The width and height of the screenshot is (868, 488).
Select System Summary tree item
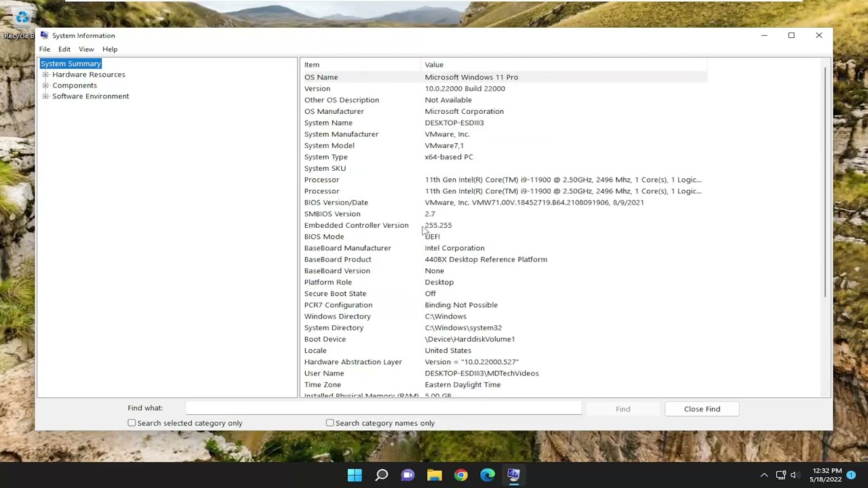[x=71, y=64]
